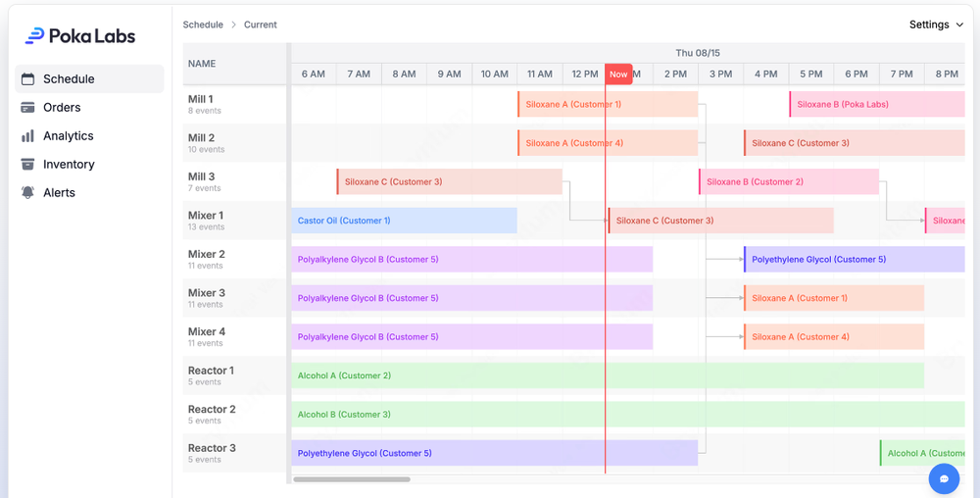
Task: Open Castor Oil (Customer 1) event
Action: tap(404, 221)
